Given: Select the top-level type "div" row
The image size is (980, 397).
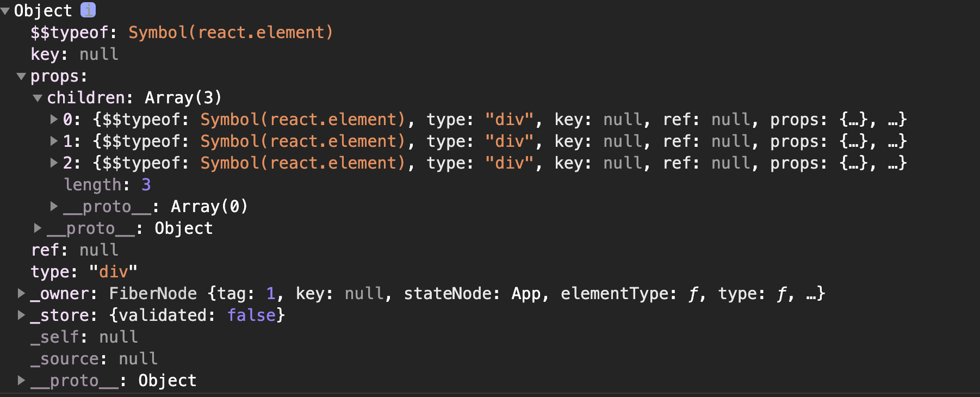Looking at the screenshot, I should (84, 272).
